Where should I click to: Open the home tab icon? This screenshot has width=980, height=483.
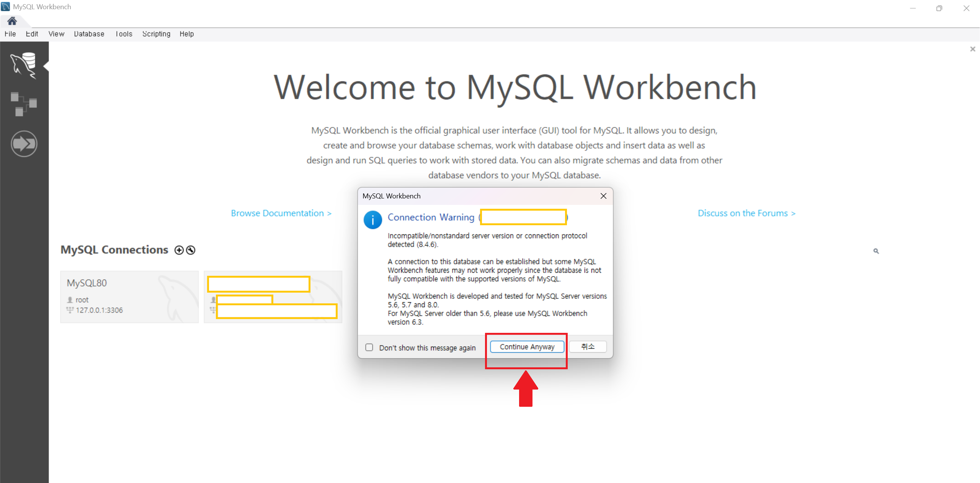[x=12, y=21]
